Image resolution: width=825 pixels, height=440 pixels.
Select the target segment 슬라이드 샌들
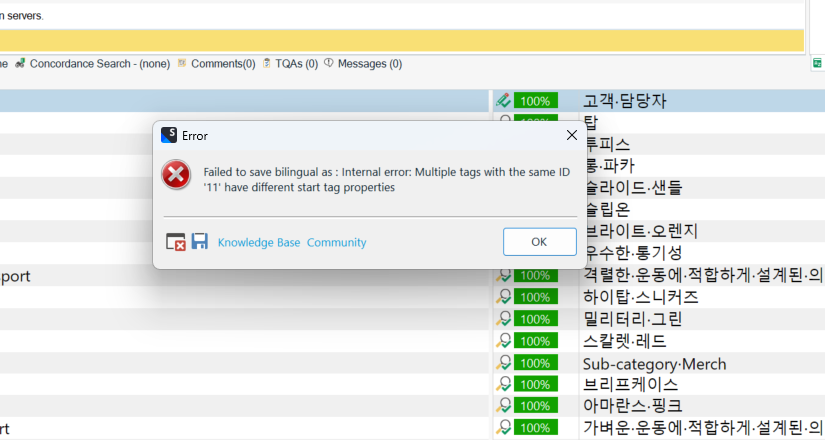(x=634, y=187)
